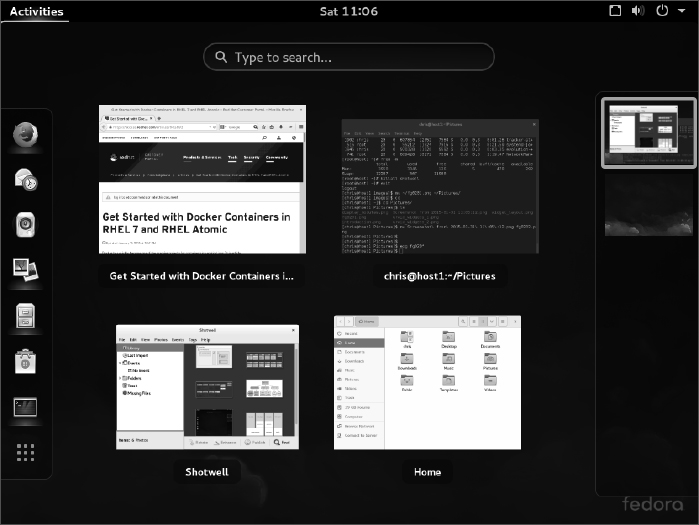
Task: Open Rhythmbox speaker icon in dash
Action: tap(25, 225)
